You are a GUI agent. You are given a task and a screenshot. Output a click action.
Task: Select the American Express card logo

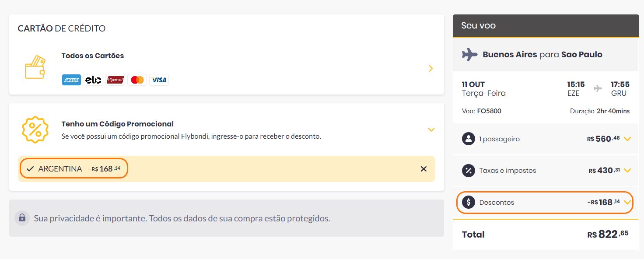click(71, 80)
